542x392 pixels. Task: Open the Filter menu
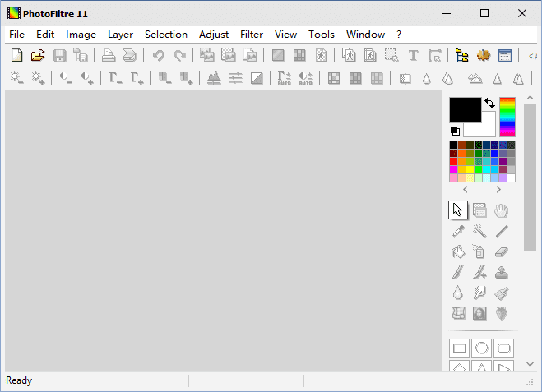click(252, 35)
